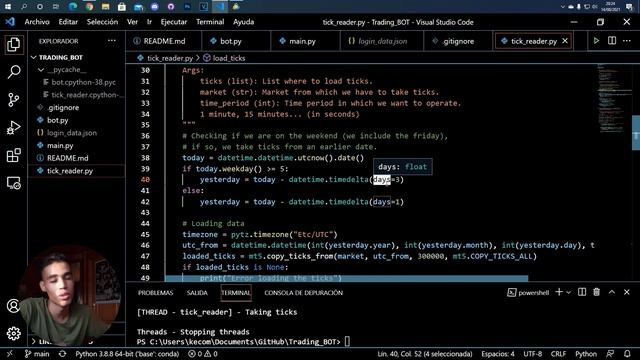
Task: Open the Terminal menu
Action: 210,22
